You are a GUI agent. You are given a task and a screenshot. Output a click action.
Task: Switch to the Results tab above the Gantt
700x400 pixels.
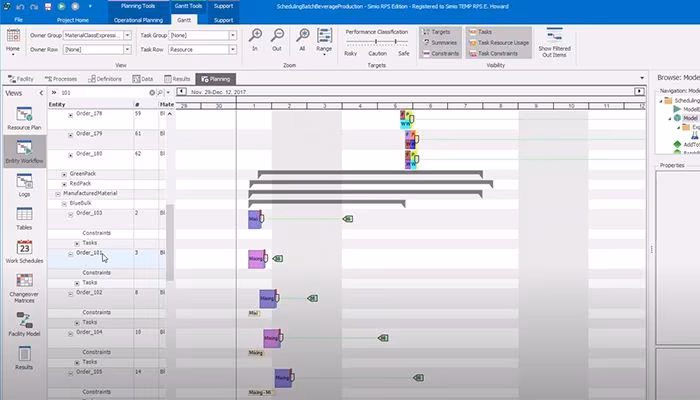click(x=177, y=79)
